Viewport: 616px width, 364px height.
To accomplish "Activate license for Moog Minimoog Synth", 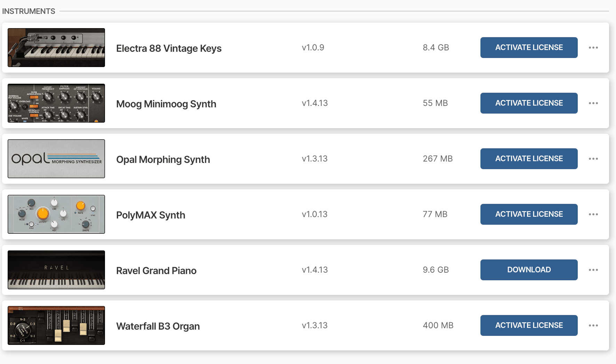I will point(529,103).
